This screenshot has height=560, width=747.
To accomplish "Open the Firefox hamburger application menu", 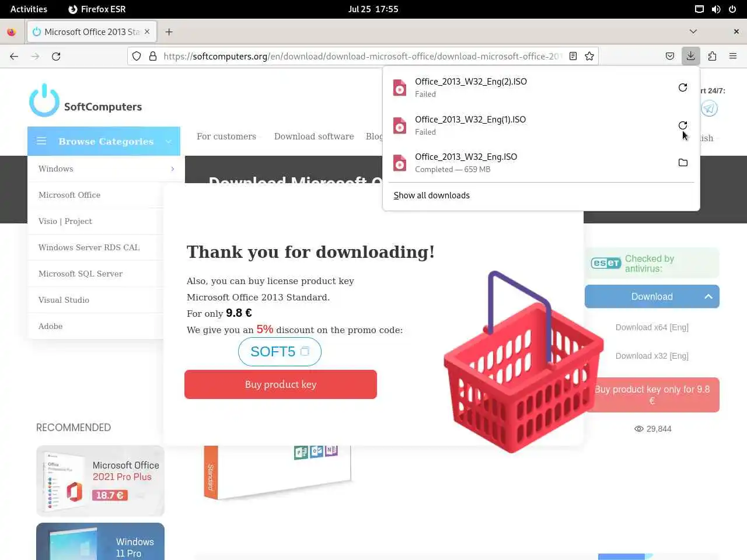I will (733, 56).
